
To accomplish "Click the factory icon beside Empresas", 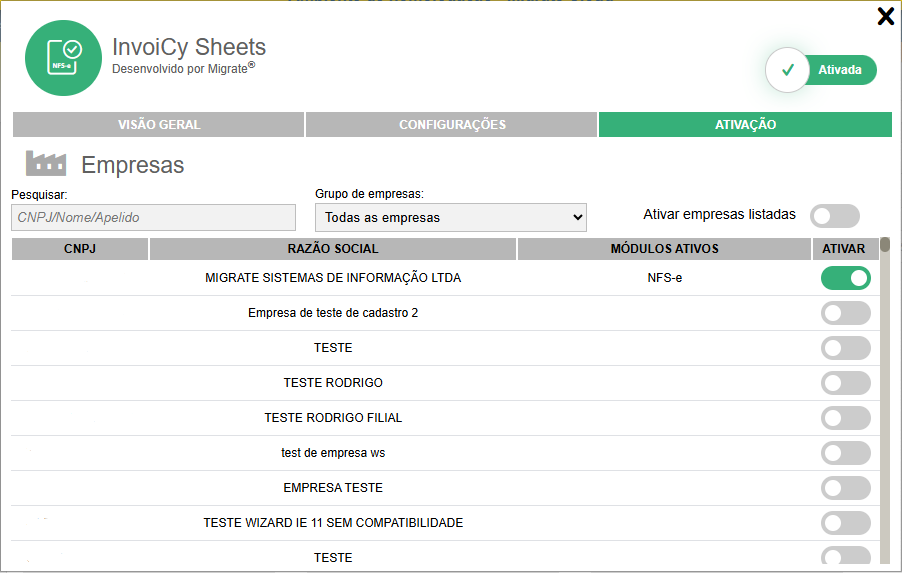I will tap(45, 163).
